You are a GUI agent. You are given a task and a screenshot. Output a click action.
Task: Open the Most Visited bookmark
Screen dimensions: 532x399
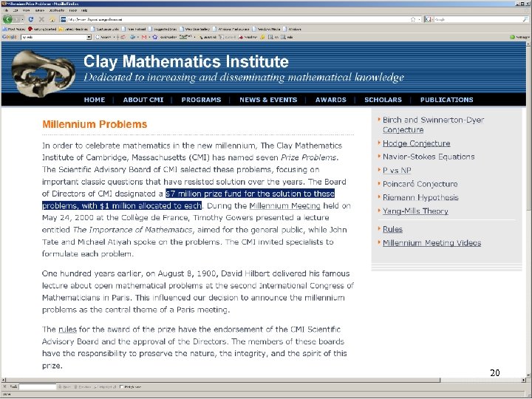click(x=14, y=29)
